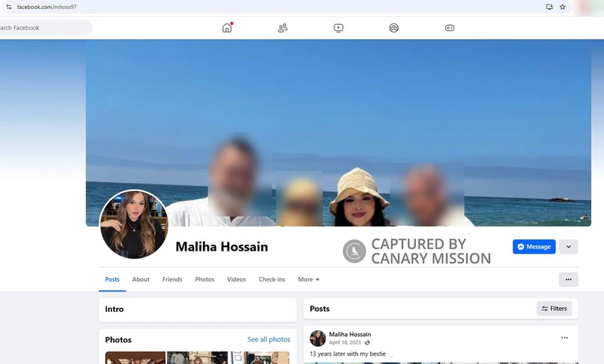Select the Posts tab

[x=112, y=279]
